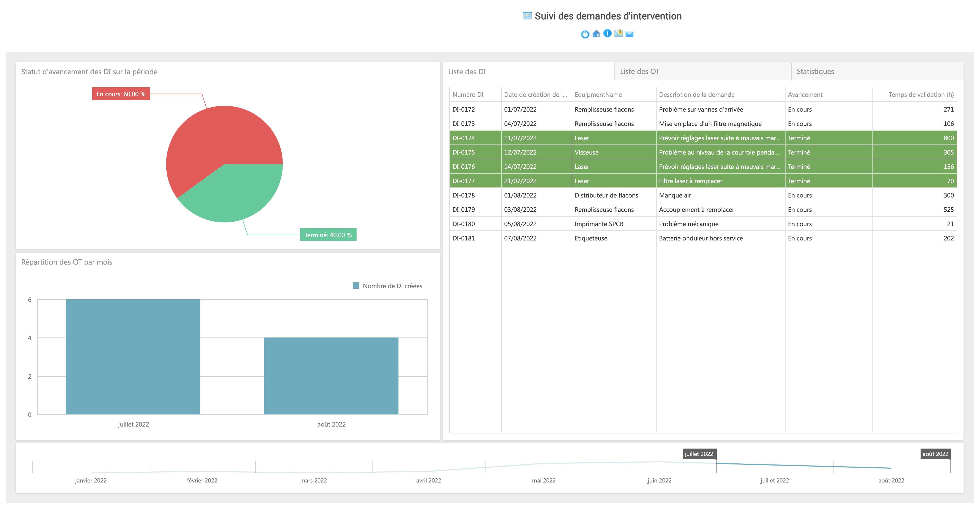Click the Terminé: 40,00 % label

pos(328,235)
